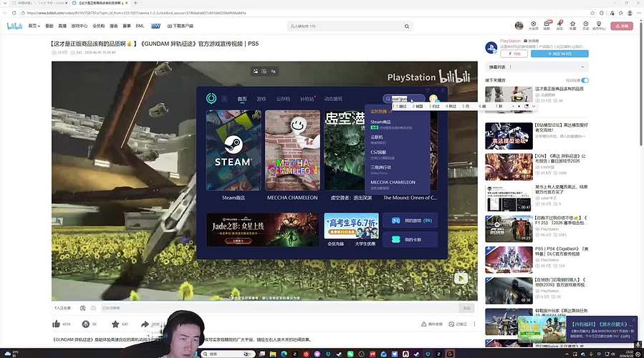Open the Steam store game tile
Screen dimensions: 644x358
tap(234, 150)
